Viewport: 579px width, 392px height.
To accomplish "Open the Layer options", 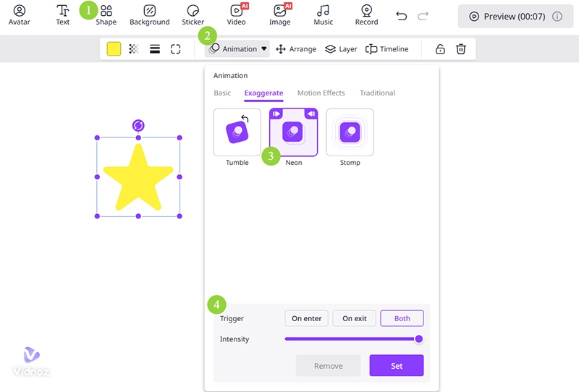I will click(341, 49).
